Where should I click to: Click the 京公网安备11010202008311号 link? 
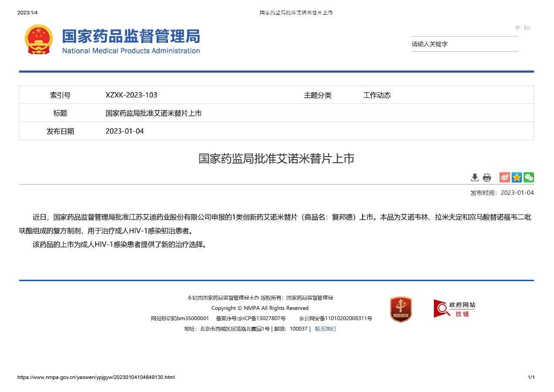(335, 318)
